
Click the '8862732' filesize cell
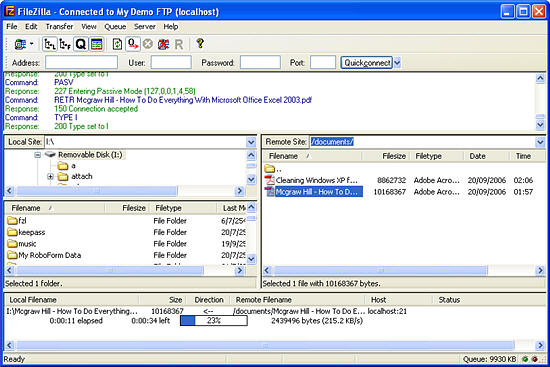391,180
